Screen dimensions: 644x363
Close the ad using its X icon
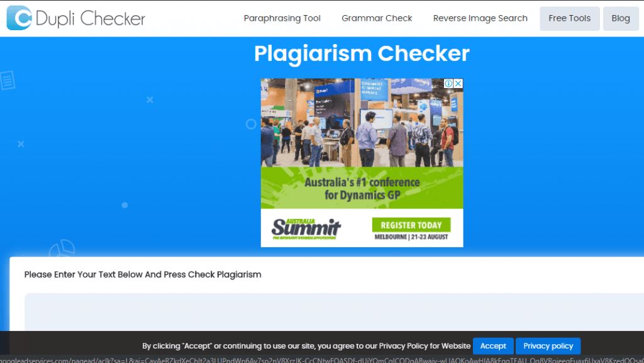pyautogui.click(x=458, y=84)
